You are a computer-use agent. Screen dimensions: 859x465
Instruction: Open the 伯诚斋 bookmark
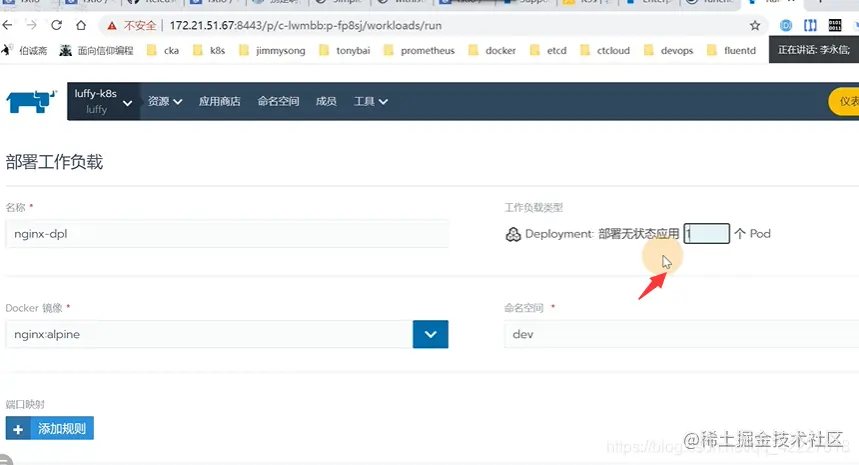coord(25,50)
